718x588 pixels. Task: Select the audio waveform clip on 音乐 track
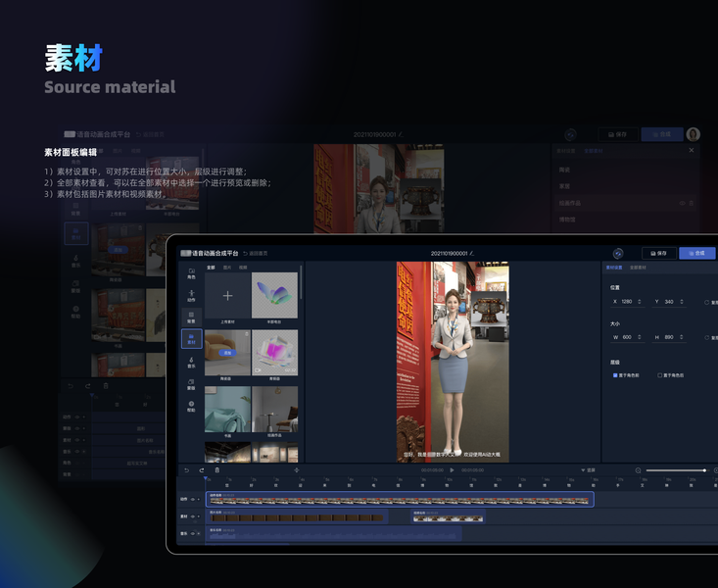click(x=334, y=533)
